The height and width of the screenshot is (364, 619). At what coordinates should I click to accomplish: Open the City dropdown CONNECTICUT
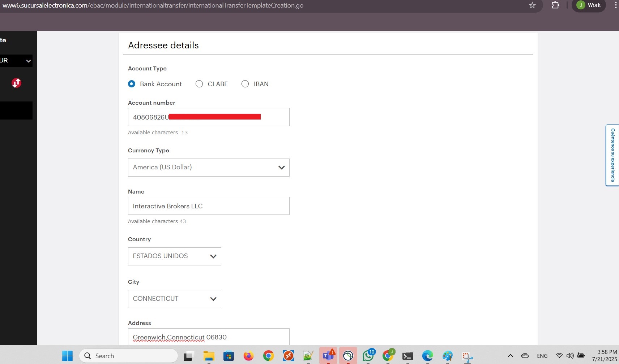(175, 299)
